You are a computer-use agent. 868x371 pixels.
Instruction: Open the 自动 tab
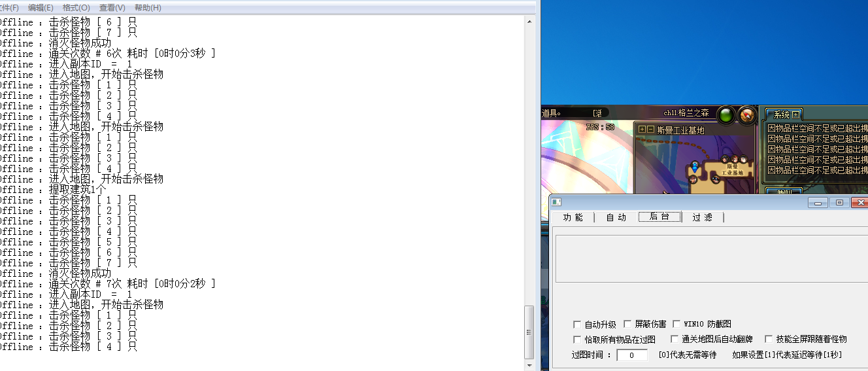[616, 217]
